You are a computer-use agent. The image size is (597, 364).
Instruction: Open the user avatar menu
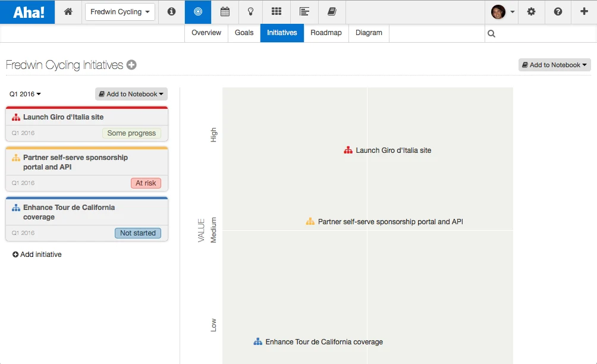coord(502,12)
